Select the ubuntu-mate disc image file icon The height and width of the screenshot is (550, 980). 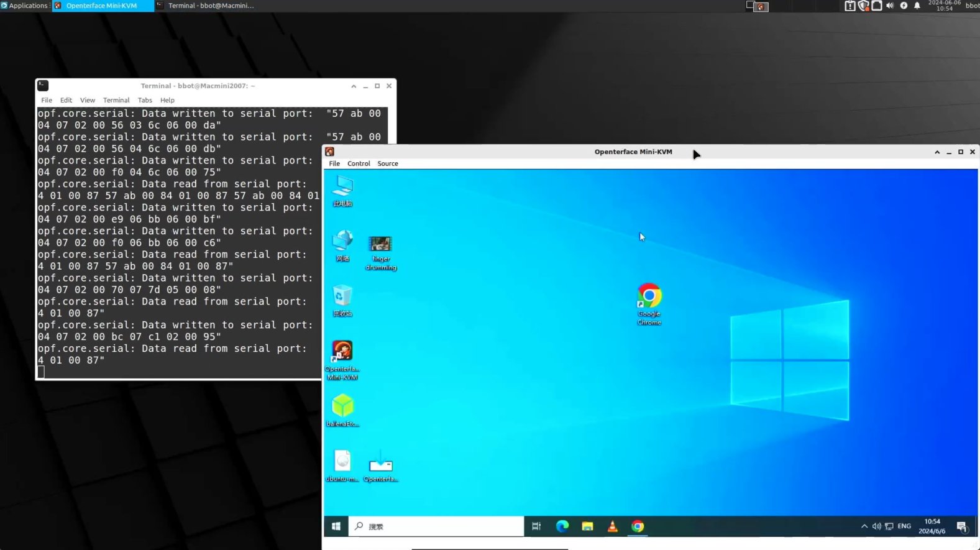pos(342,465)
